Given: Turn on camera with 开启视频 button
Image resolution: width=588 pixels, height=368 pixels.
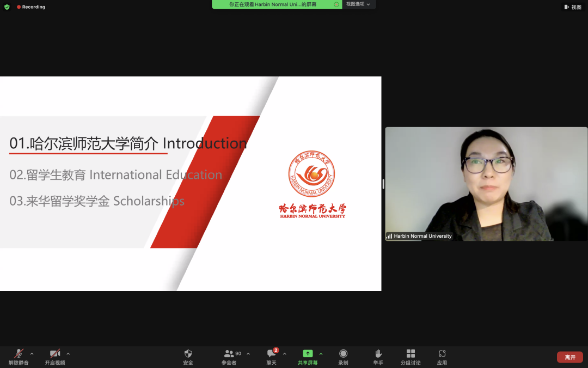Looking at the screenshot, I should tap(55, 357).
